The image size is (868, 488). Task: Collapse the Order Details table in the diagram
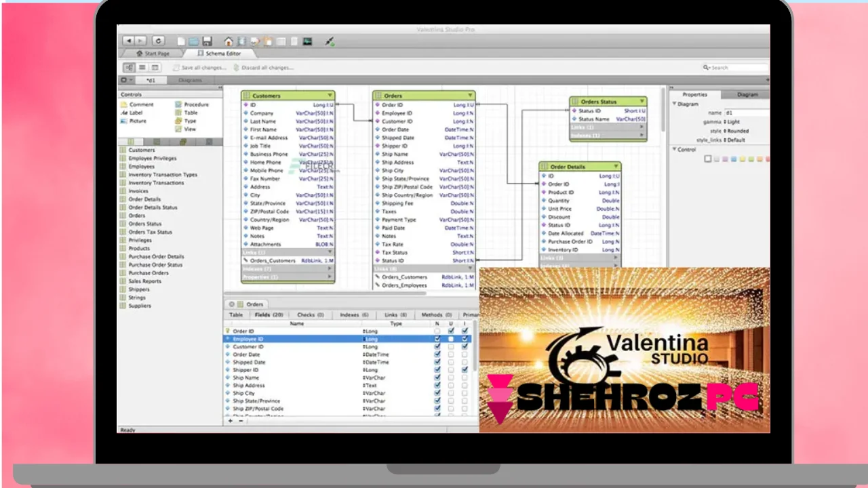(615, 167)
